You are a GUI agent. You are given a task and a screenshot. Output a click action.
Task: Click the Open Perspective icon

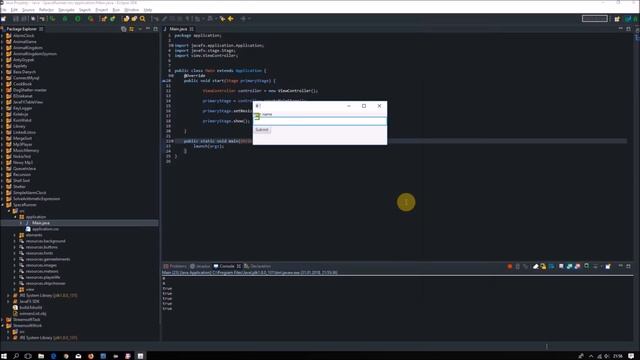tap(617, 19)
